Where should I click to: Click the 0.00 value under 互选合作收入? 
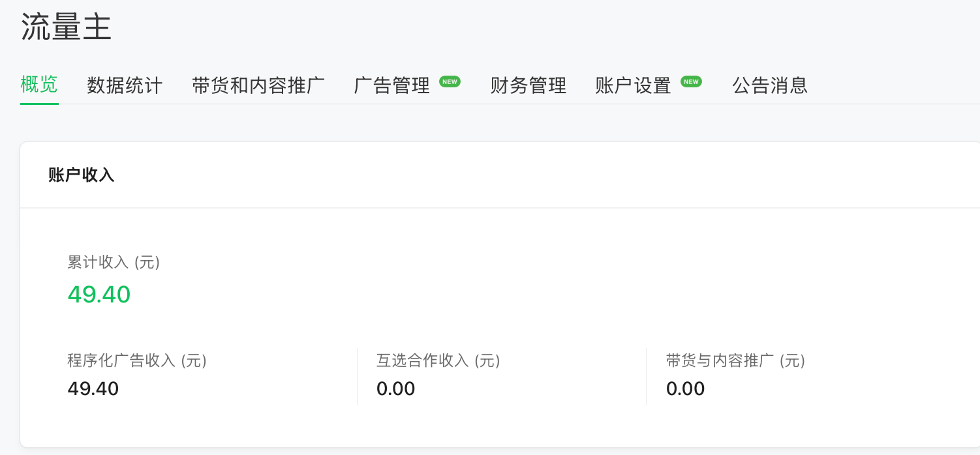coord(396,389)
